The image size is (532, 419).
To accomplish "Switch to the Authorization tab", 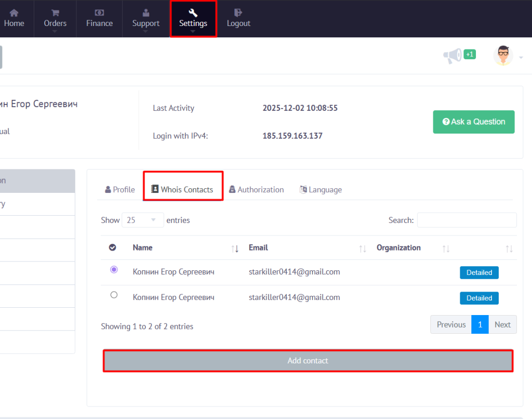I will [x=256, y=190].
